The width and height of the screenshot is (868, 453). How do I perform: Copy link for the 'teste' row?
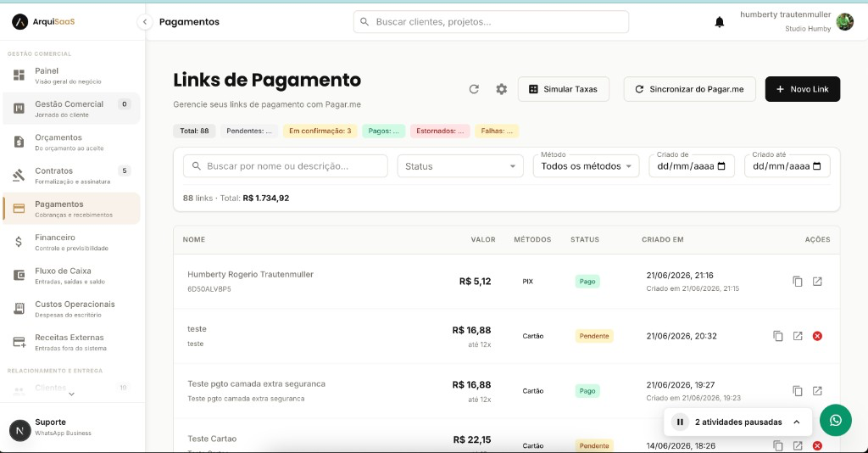[778, 336]
